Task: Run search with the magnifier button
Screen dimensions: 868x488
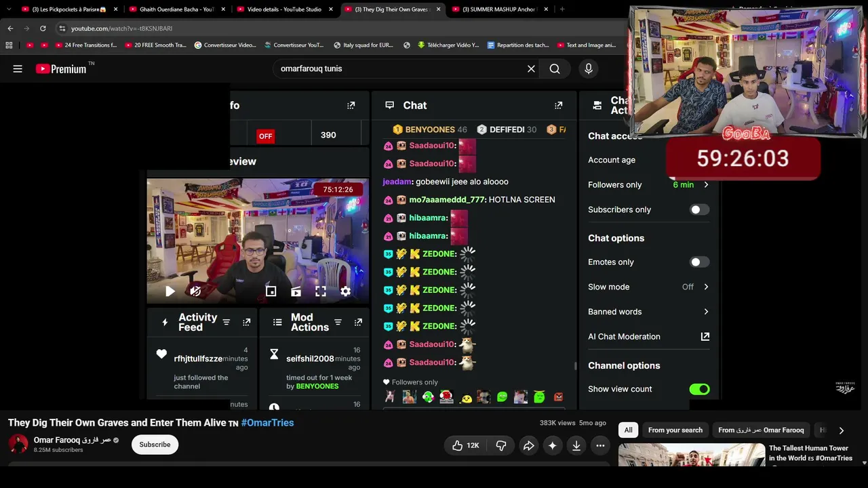Action: (x=555, y=68)
